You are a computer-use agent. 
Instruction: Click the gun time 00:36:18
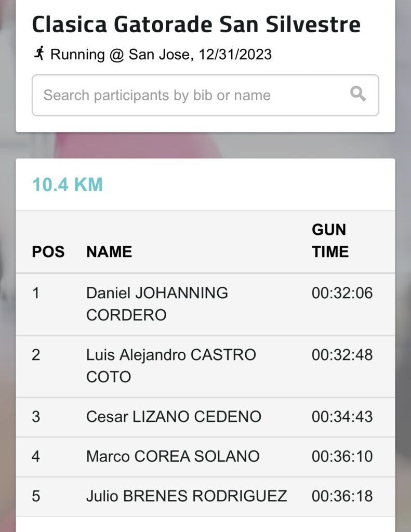342,496
